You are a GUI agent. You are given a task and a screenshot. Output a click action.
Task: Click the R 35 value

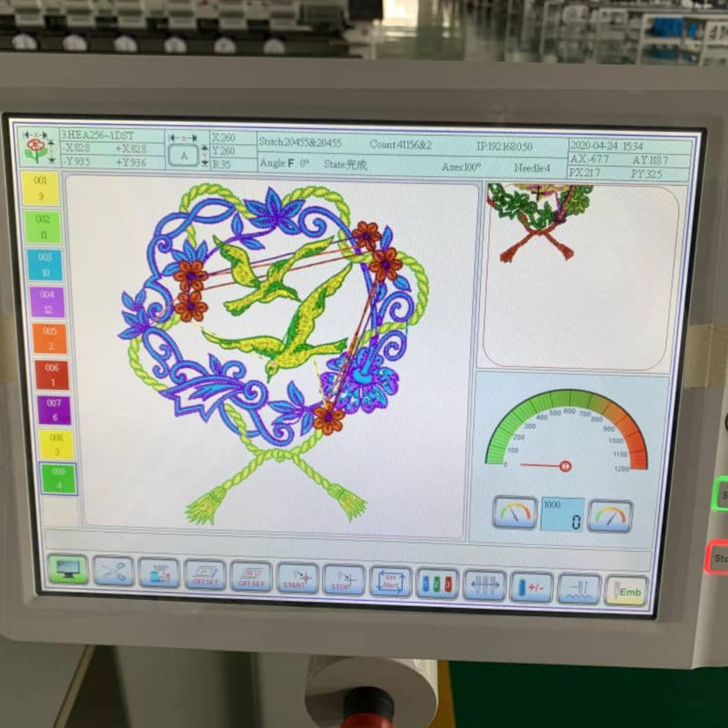click(x=222, y=164)
